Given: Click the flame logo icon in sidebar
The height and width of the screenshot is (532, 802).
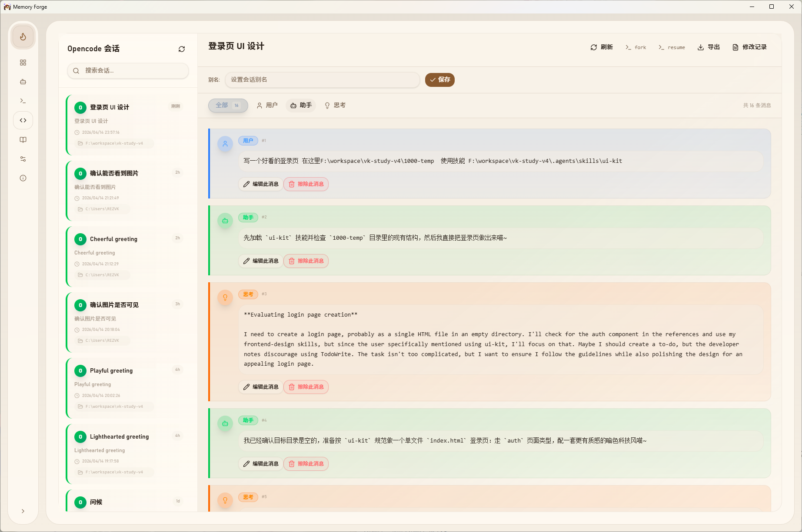Looking at the screenshot, I should pos(23,37).
